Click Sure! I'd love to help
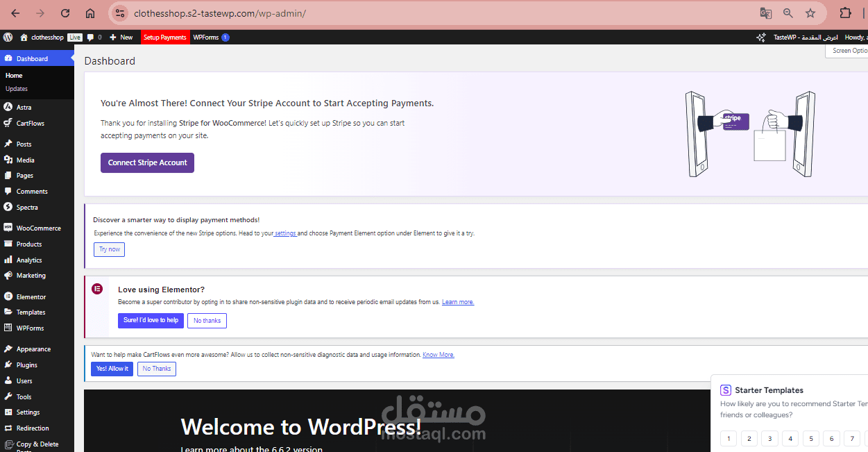The height and width of the screenshot is (452, 868). point(151,320)
